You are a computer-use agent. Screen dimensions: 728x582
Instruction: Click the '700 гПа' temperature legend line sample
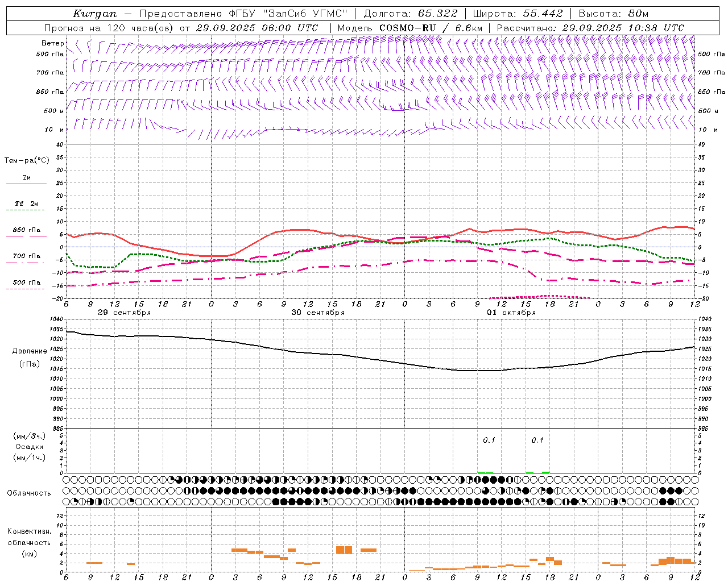(26, 262)
